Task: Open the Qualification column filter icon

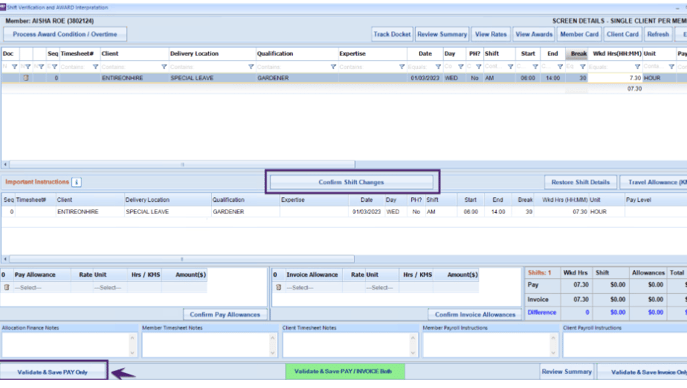Action: (x=333, y=67)
